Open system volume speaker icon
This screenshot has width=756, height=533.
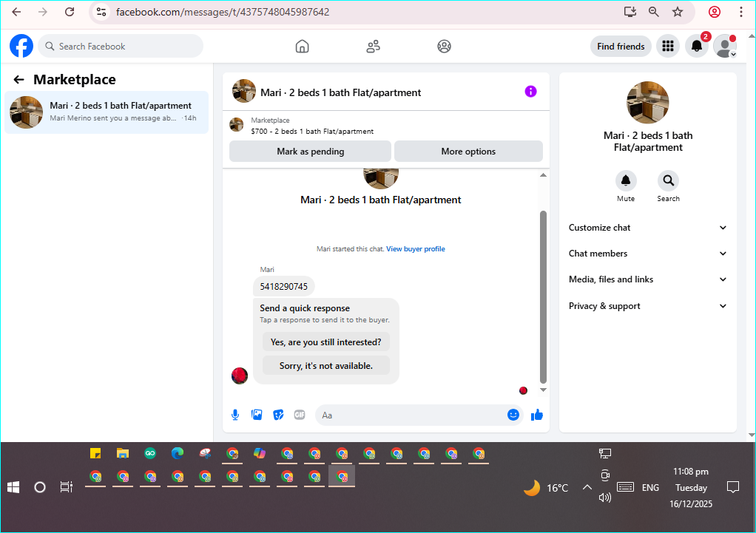(604, 498)
